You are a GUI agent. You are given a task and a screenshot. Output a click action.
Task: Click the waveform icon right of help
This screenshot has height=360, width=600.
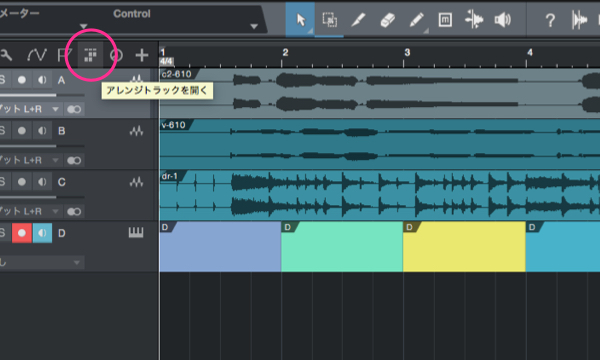[x=579, y=20]
